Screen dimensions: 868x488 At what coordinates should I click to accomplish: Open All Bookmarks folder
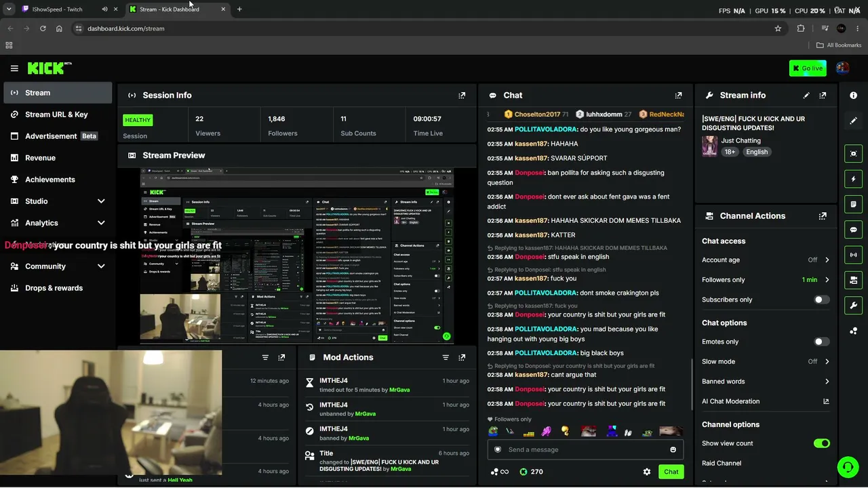839,45
